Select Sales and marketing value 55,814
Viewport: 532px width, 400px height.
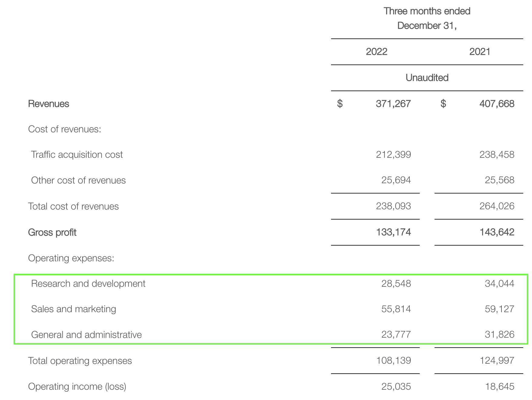[396, 309]
